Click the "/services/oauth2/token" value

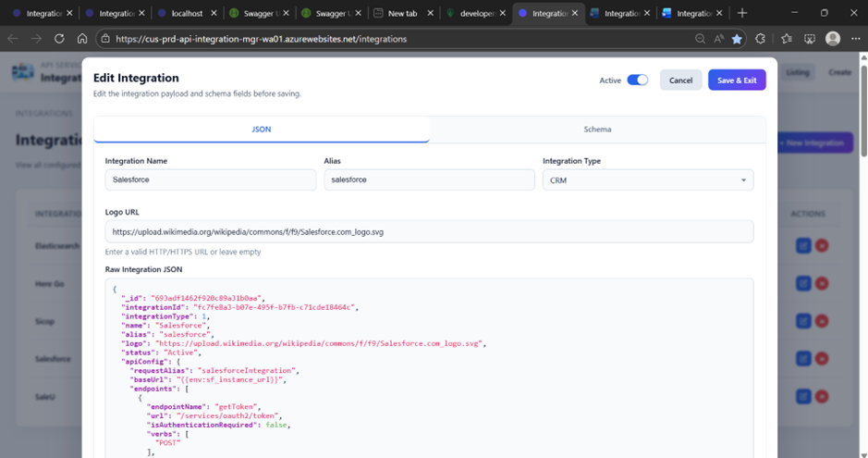[228, 416]
